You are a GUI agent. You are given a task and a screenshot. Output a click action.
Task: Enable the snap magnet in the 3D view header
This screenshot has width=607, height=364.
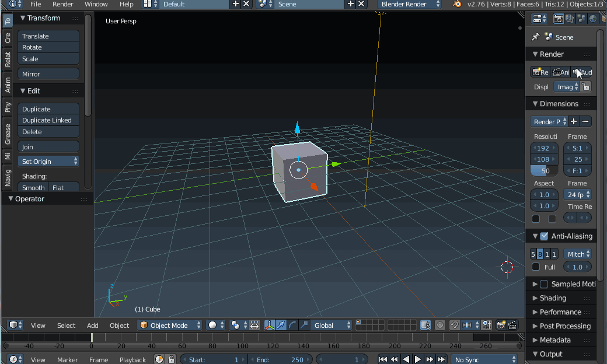(455, 325)
